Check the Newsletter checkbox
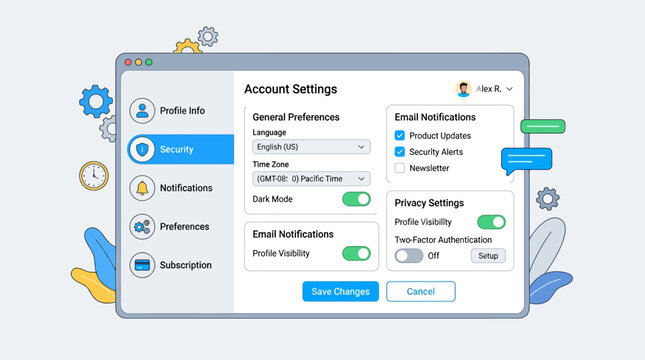Image resolution: width=645 pixels, height=360 pixels. (x=399, y=168)
